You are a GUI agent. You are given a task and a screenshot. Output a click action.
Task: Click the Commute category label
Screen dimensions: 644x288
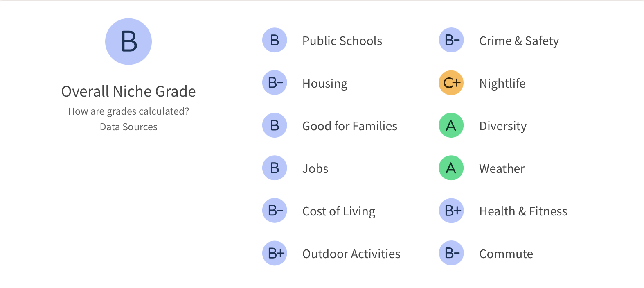(x=506, y=254)
